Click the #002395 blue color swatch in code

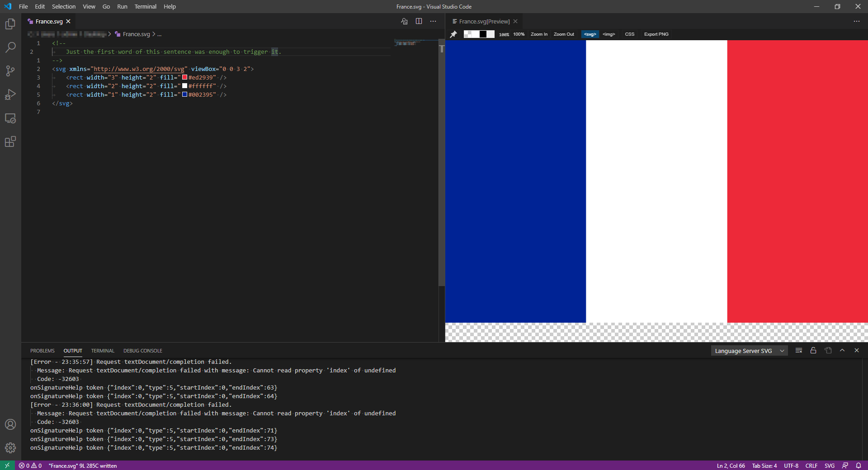184,94
